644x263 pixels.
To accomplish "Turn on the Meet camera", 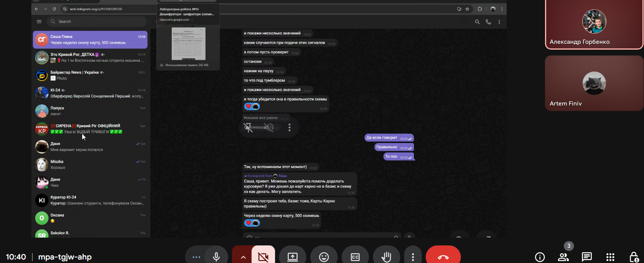I will tap(263, 257).
